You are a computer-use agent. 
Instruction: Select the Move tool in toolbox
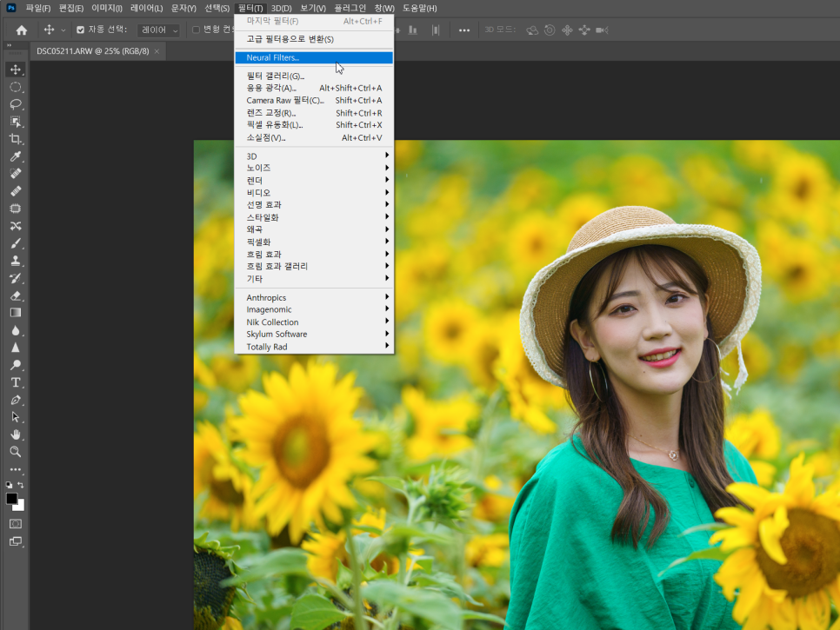coord(16,70)
